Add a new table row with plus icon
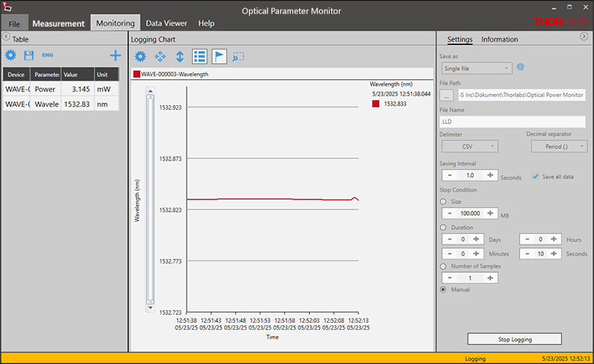This screenshot has width=594, height=364. 116,56
